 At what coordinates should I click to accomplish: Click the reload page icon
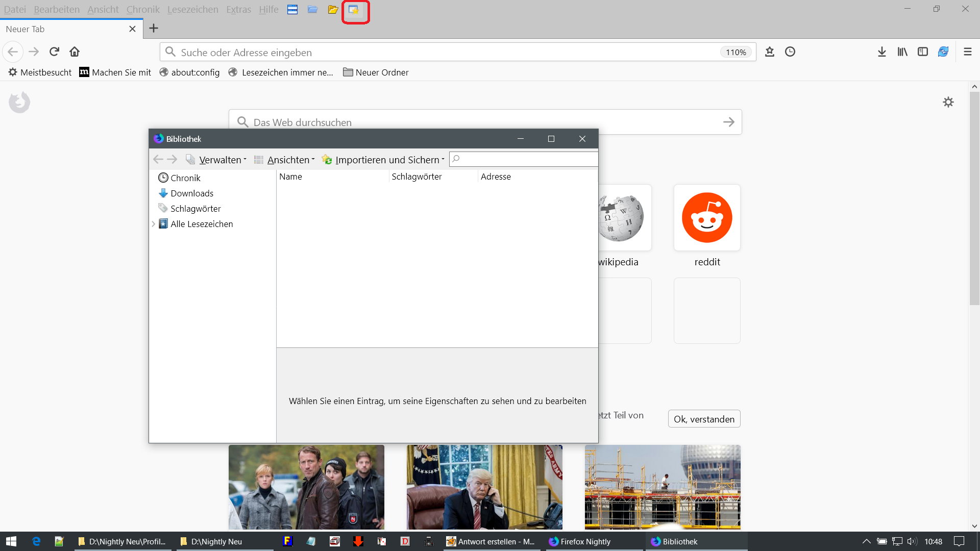click(x=54, y=52)
